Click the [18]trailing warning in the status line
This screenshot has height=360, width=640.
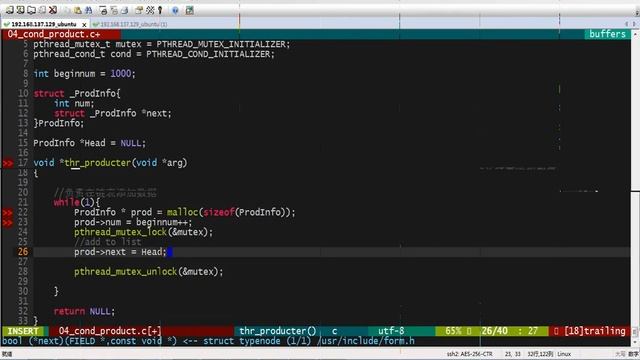coord(594,331)
